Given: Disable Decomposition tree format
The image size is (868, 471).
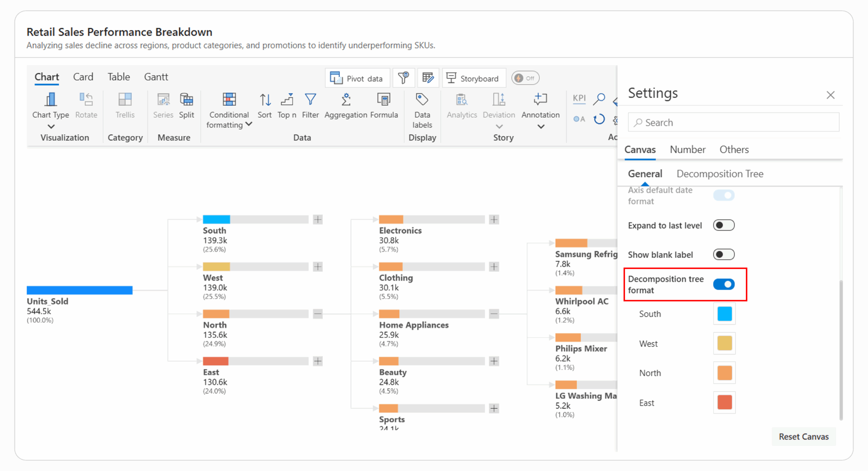Looking at the screenshot, I should [724, 284].
